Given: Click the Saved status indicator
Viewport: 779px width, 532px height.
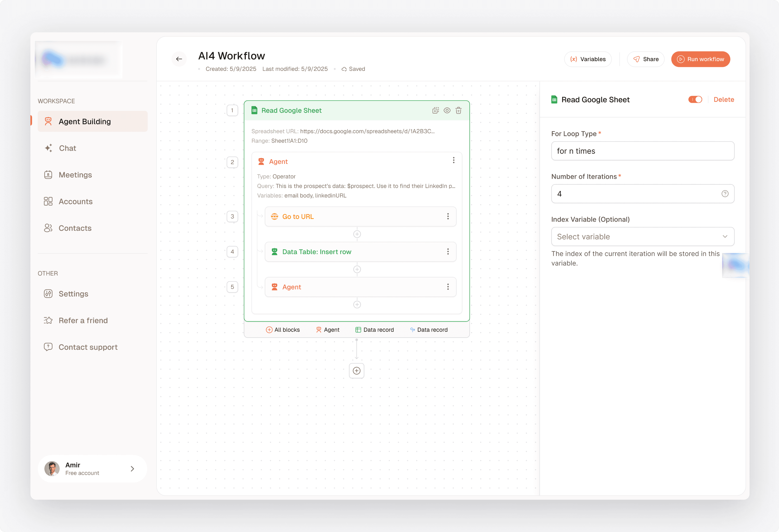Looking at the screenshot, I should [x=353, y=69].
